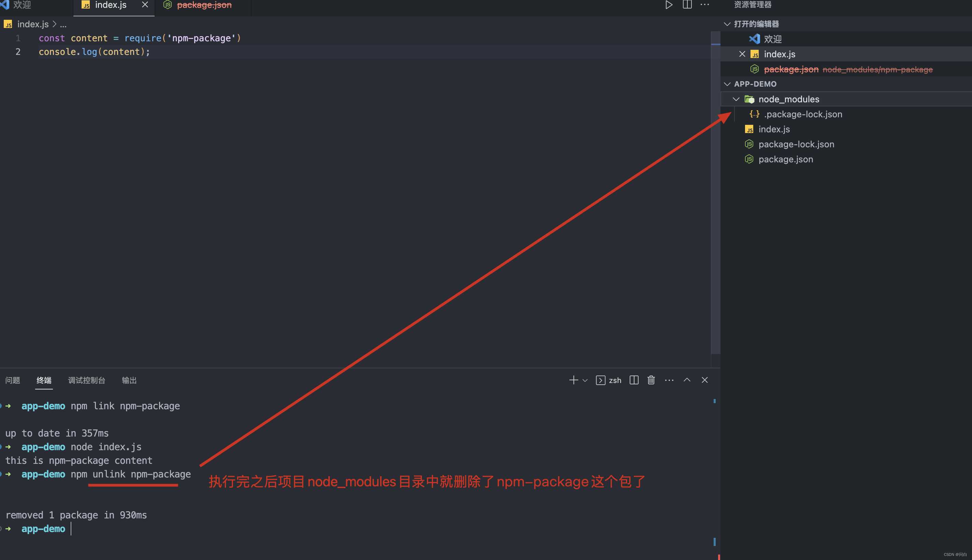Click line number 2 in gutter
Viewport: 972px width, 560px height.
(18, 51)
